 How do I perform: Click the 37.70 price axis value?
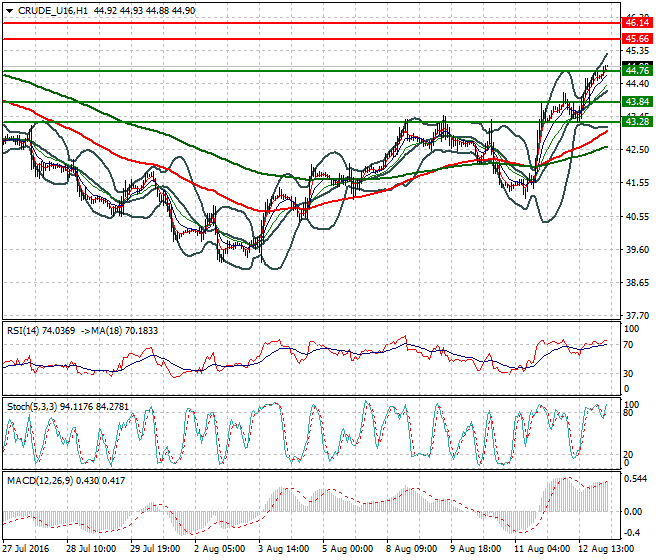point(637,315)
